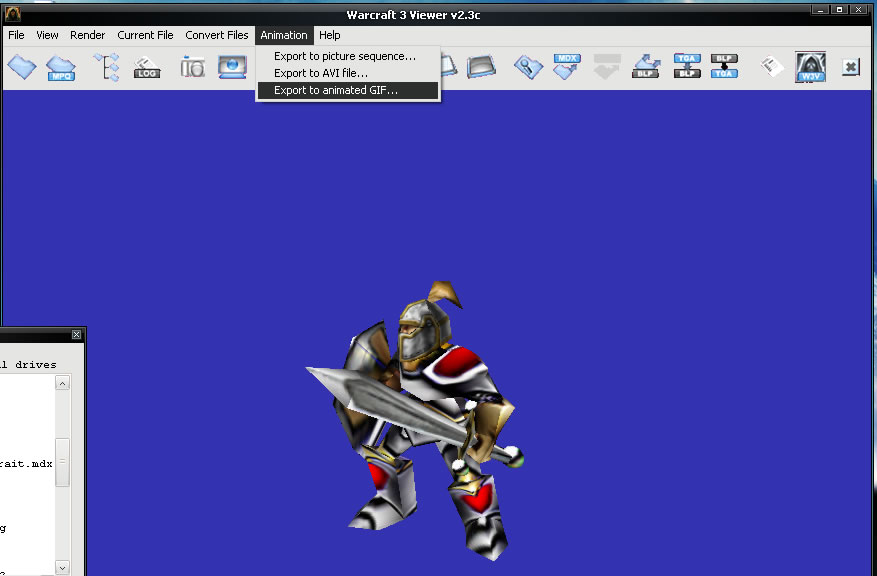This screenshot has height=576, width=877.
Task: Click the Warcraft 3 Viewer title bar icon
Action: click(x=12, y=14)
